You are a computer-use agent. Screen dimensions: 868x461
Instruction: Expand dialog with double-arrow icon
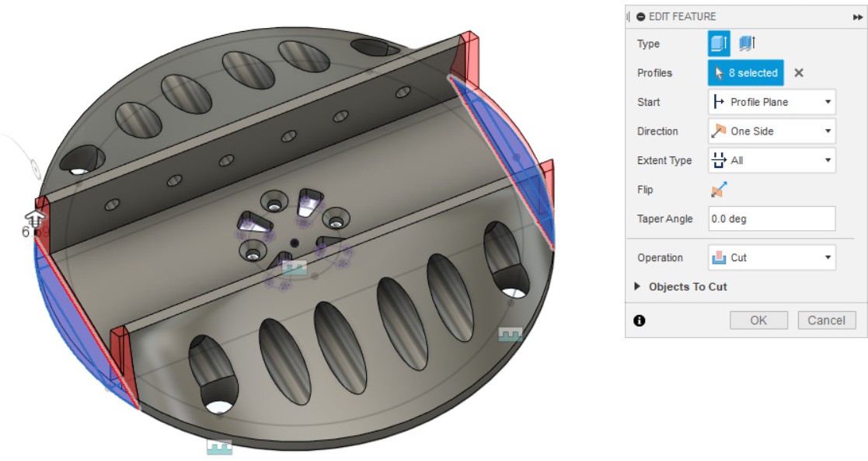tap(857, 16)
